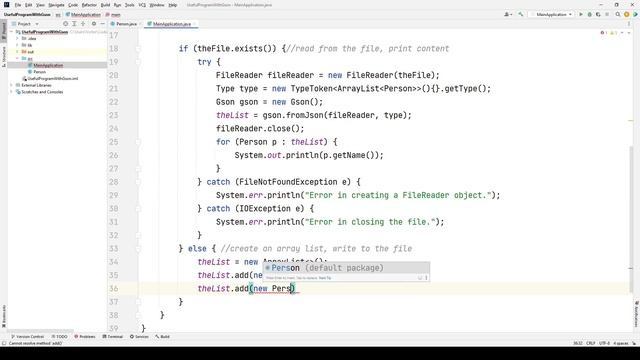Open the Refactor menu
The height and width of the screenshot is (360, 640).
tap(89, 5)
